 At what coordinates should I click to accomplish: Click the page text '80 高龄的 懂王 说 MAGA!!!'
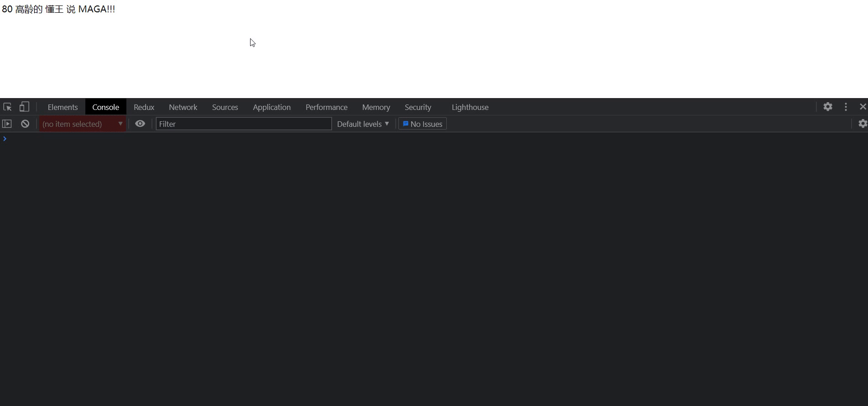pos(58,9)
